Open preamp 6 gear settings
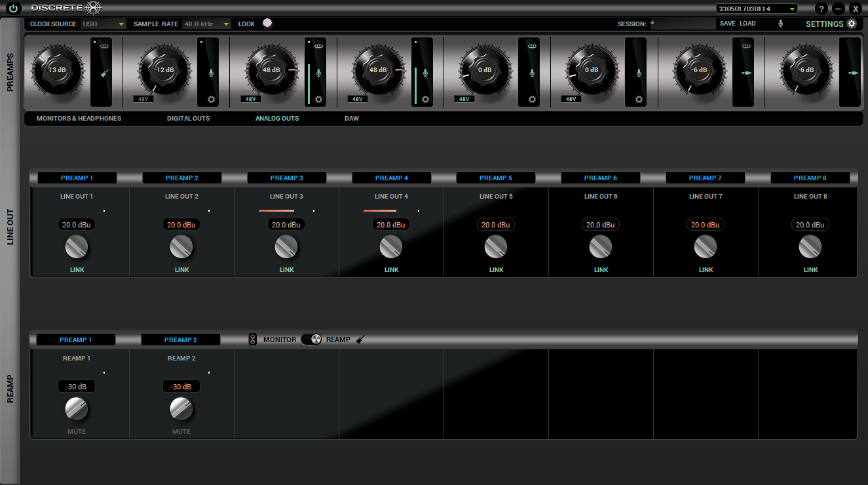Screen dimensions: 868x485 639,100
